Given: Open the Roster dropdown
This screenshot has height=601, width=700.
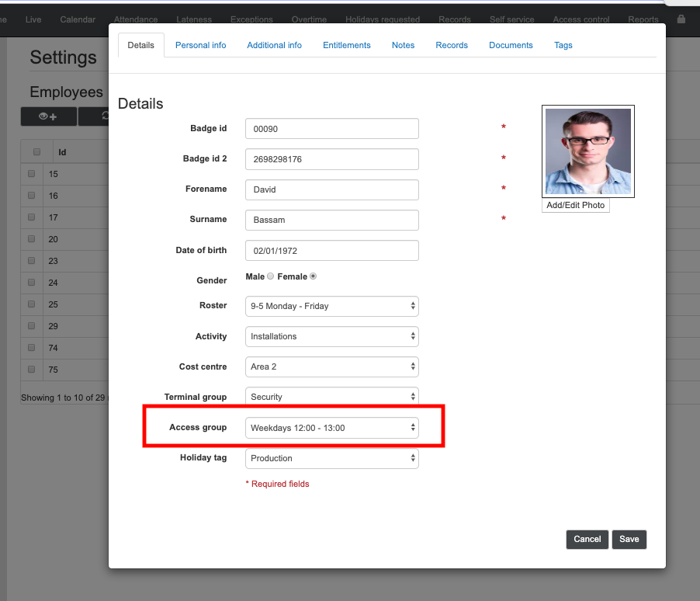Looking at the screenshot, I should coord(331,306).
